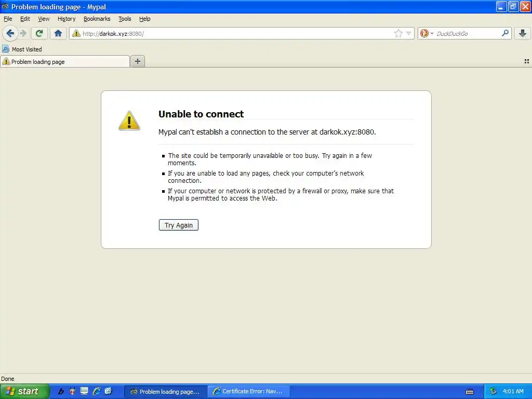Minimize the Mypal window
Image resolution: width=532 pixels, height=399 pixels.
(501, 6)
